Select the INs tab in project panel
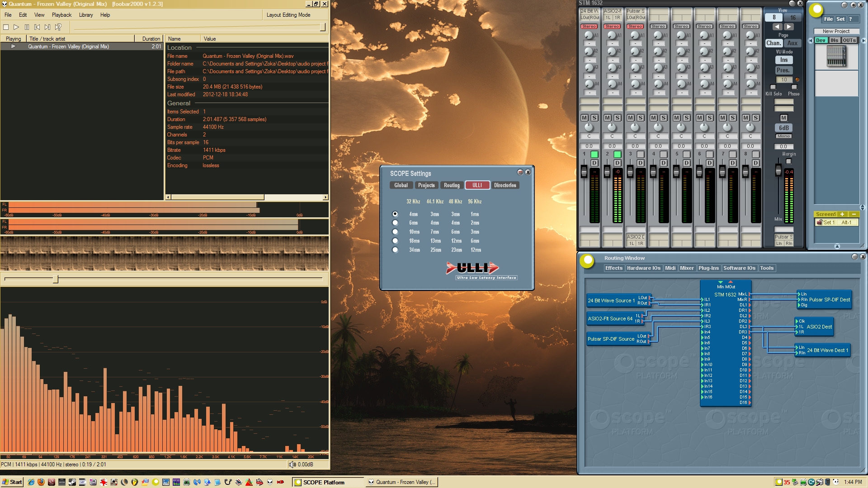This screenshot has width=868, height=488. click(835, 40)
